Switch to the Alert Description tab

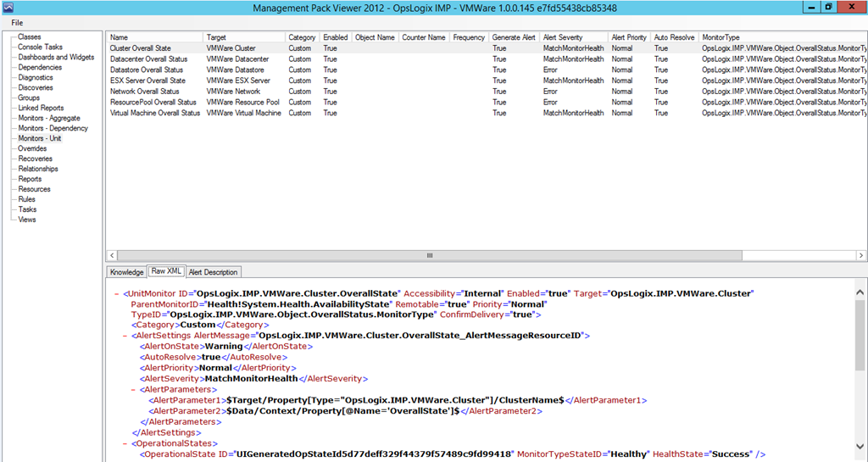214,272
